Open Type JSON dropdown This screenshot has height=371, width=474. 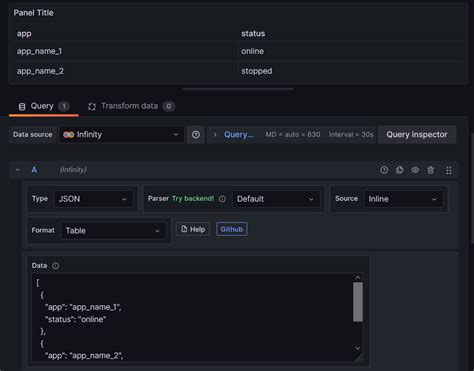pos(94,199)
